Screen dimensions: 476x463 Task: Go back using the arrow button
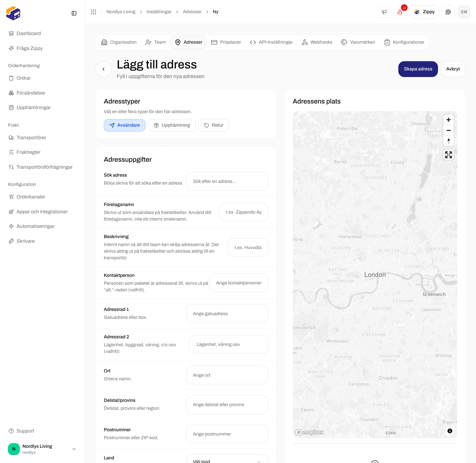(104, 69)
